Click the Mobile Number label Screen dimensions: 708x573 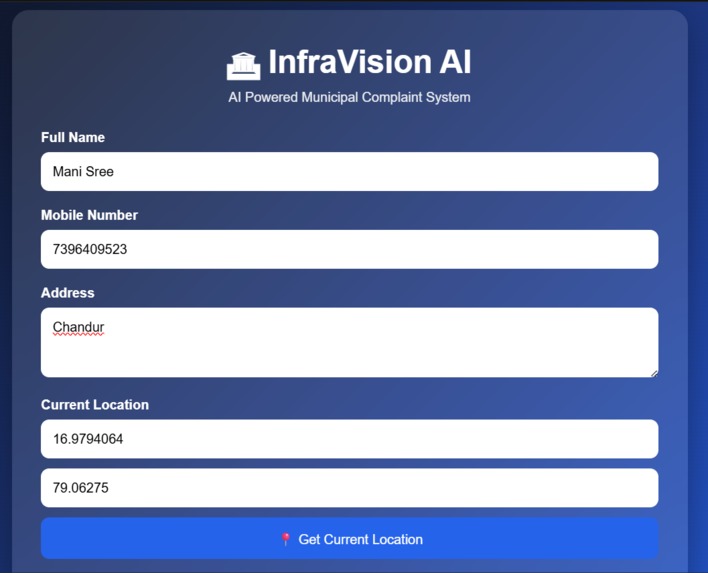[89, 215]
